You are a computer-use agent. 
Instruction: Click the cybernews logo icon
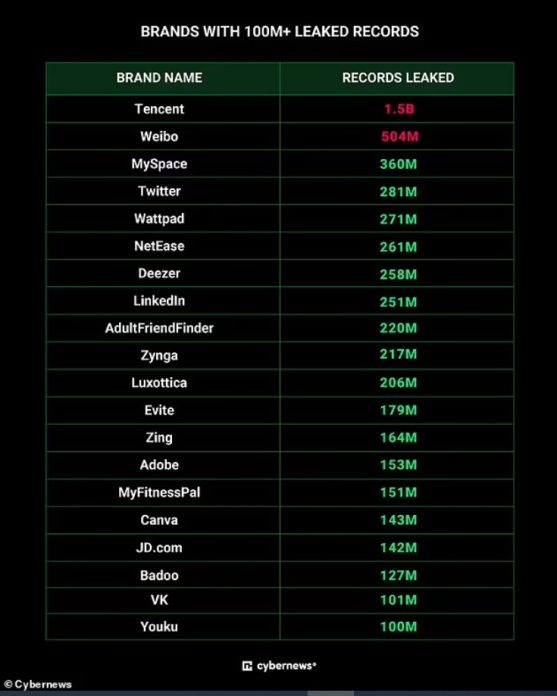click(247, 666)
